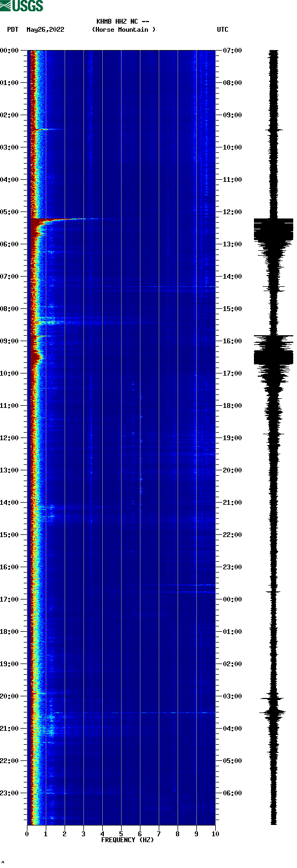Click the 00:00 PDT time label
The height and width of the screenshot is (868, 297).
pyautogui.click(x=10, y=51)
